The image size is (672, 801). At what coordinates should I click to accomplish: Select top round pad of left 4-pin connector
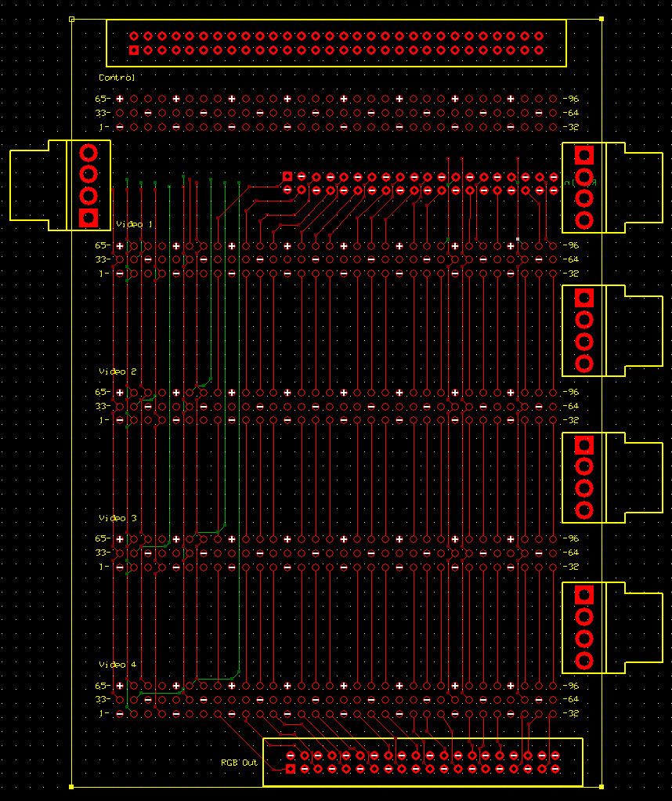pos(89,152)
